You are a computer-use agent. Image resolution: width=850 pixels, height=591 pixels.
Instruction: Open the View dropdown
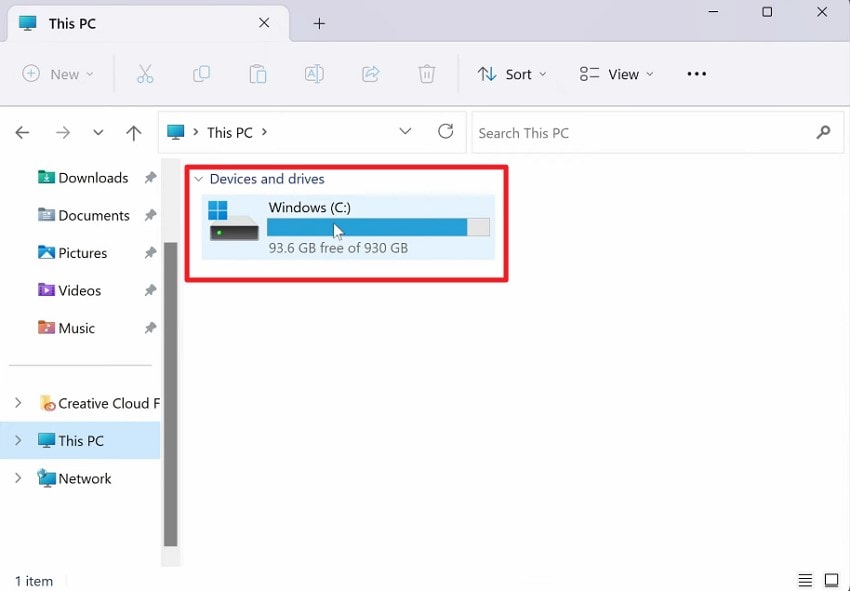(x=616, y=73)
